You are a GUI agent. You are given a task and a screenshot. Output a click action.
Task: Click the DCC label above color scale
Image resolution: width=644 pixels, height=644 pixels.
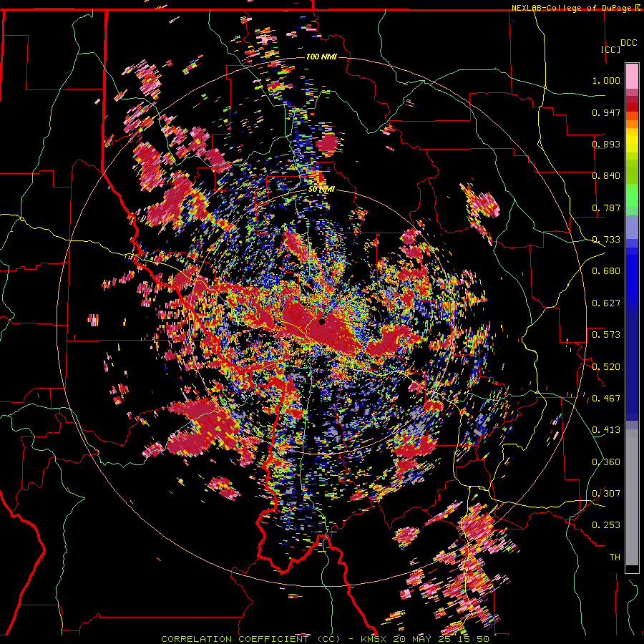(x=628, y=43)
